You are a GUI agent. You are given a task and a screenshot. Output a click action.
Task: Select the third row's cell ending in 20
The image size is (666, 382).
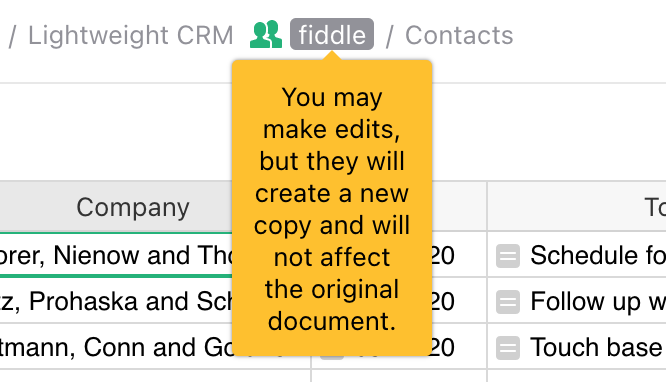pos(460,347)
